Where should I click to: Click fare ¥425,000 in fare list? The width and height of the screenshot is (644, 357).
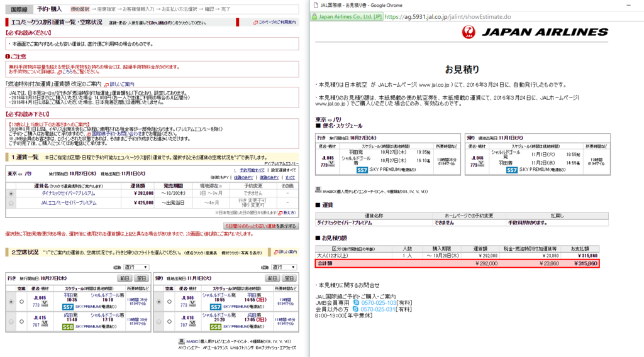click(x=143, y=203)
